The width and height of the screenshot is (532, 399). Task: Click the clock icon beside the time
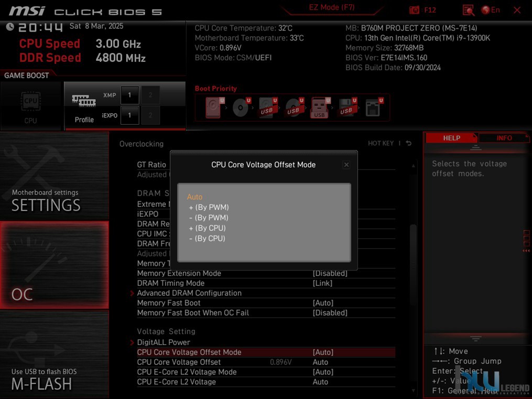point(10,27)
